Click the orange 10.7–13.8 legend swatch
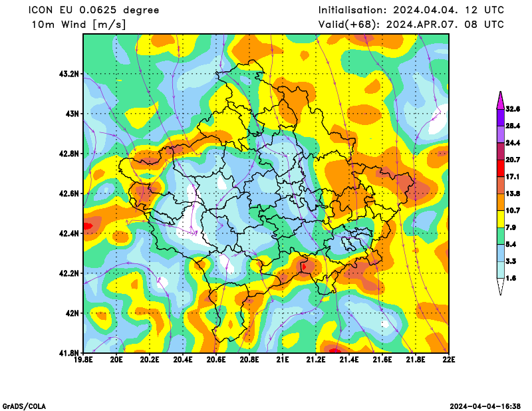Screen dimensions: 532x411 click(501, 202)
